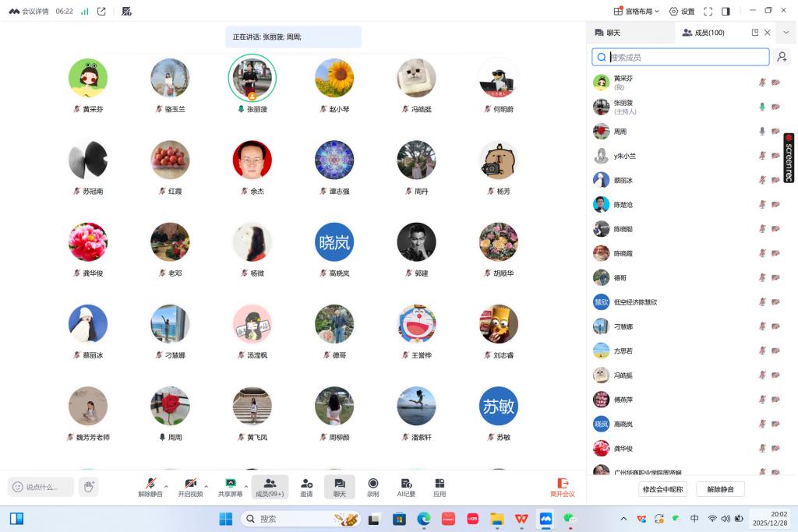Select the Members 成员(100) tab

(703, 33)
